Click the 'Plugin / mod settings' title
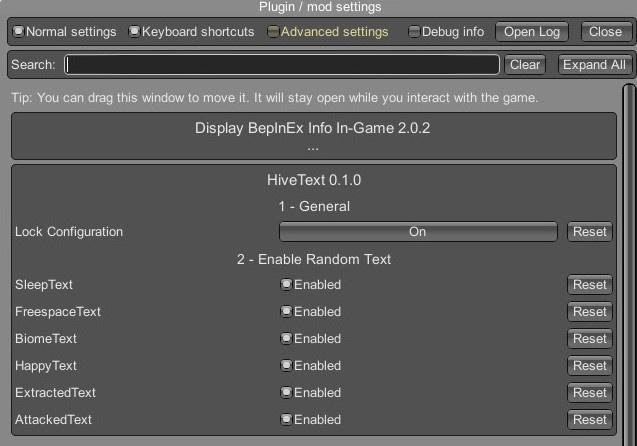This screenshot has height=446, width=637. [320, 7]
